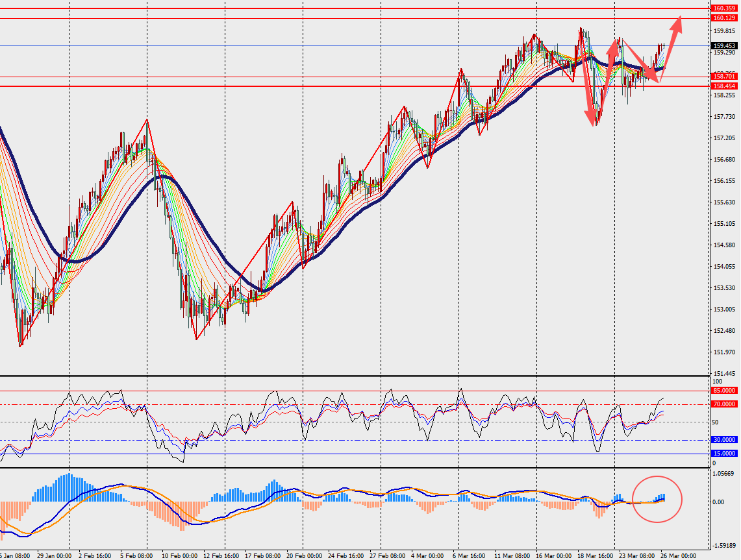Click the 10 Feb 00:00 time label

180,556
